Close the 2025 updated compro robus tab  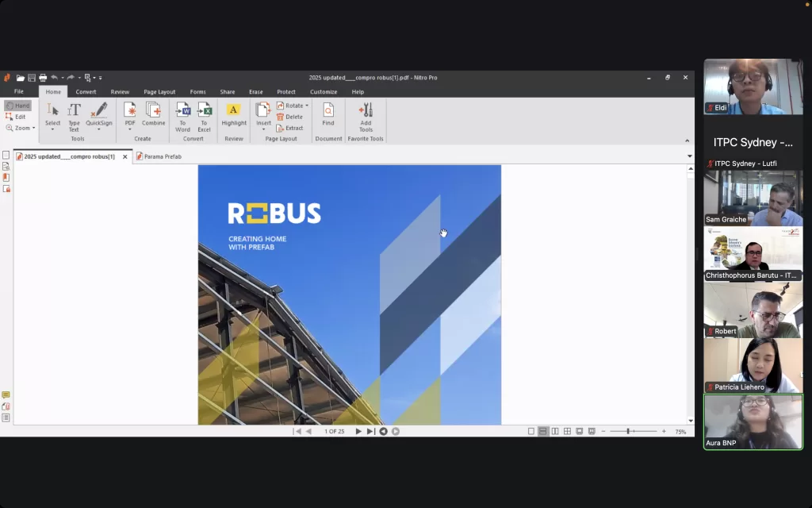click(x=124, y=156)
